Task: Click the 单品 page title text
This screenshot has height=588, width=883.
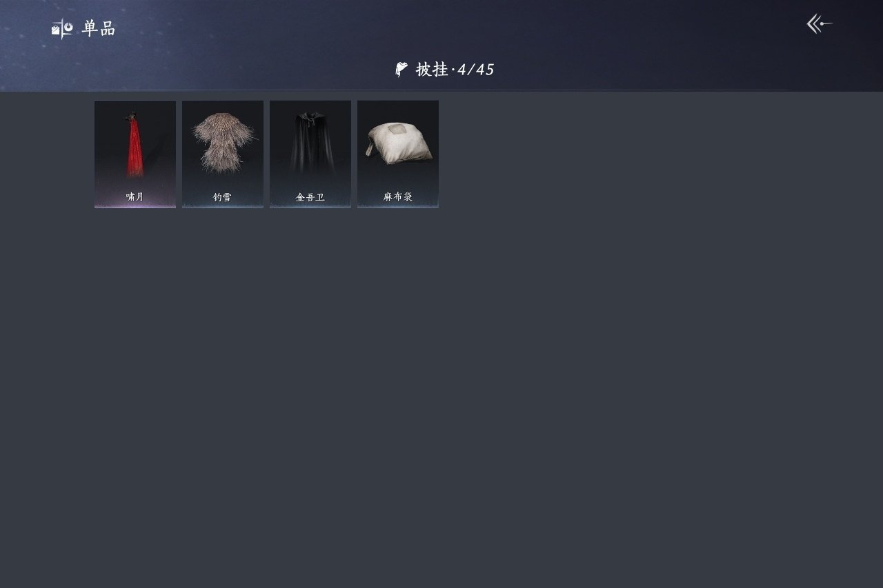Action: [x=99, y=29]
